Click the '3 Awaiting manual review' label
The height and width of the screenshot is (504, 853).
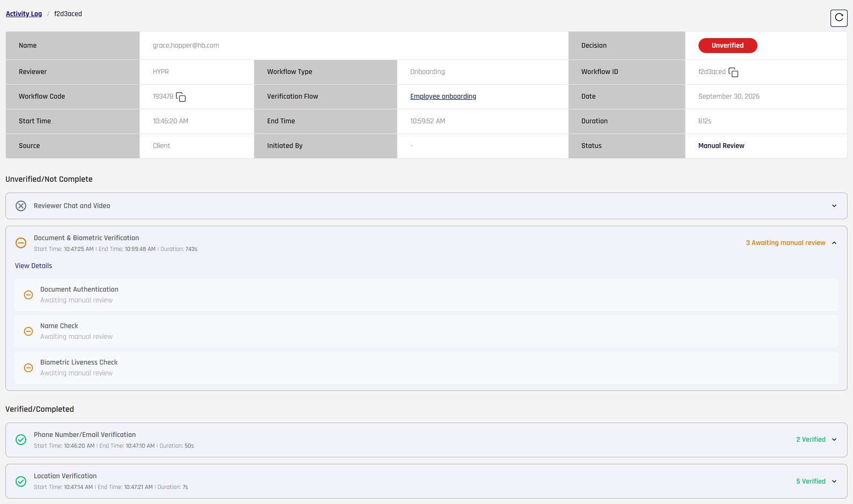click(x=785, y=243)
